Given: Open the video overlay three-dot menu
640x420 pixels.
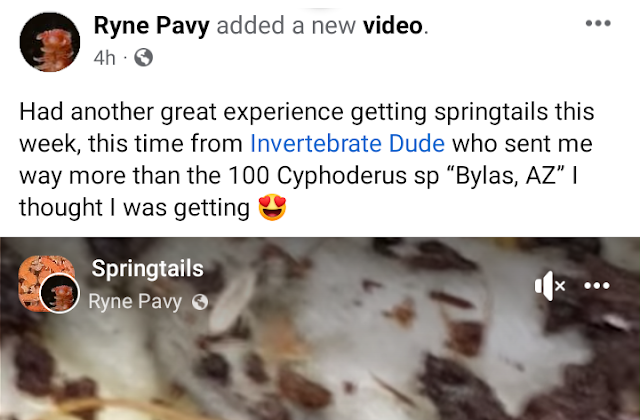Looking at the screenshot, I should point(597,285).
